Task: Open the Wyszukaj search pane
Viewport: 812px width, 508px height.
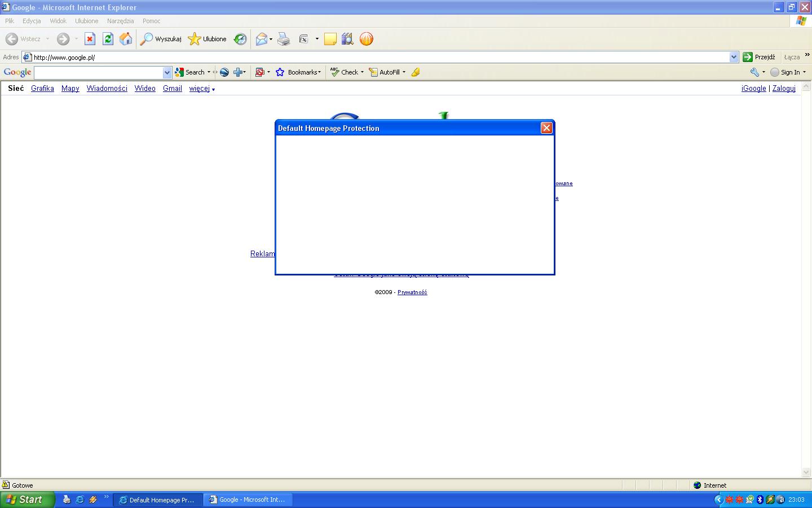Action: click(161, 39)
